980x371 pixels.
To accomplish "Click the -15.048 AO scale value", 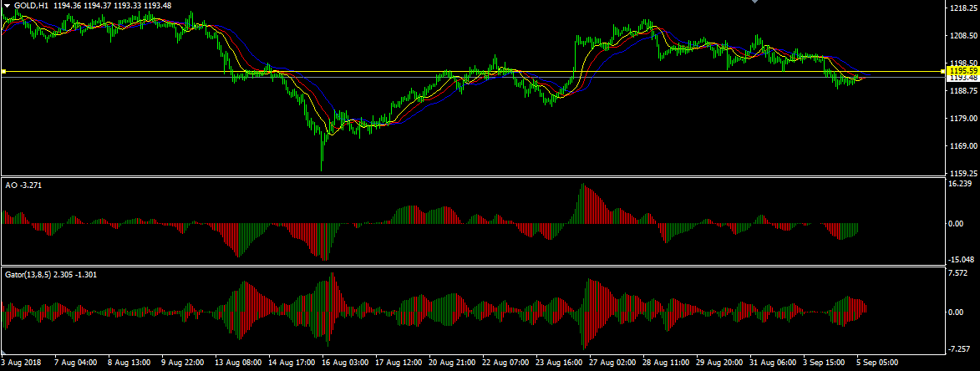I will pos(961,259).
